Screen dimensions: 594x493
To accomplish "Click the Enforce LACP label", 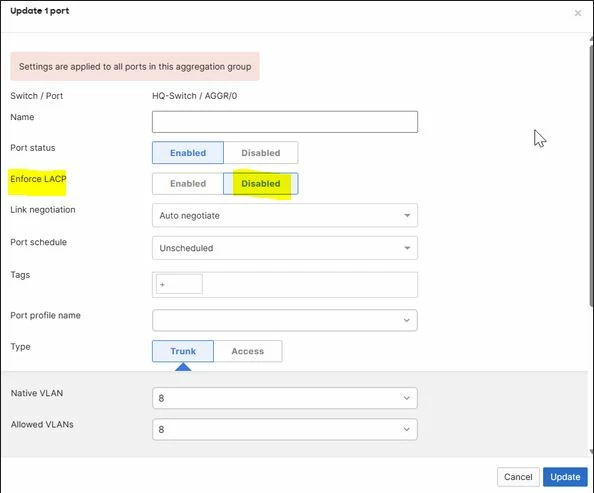I will tap(38, 179).
